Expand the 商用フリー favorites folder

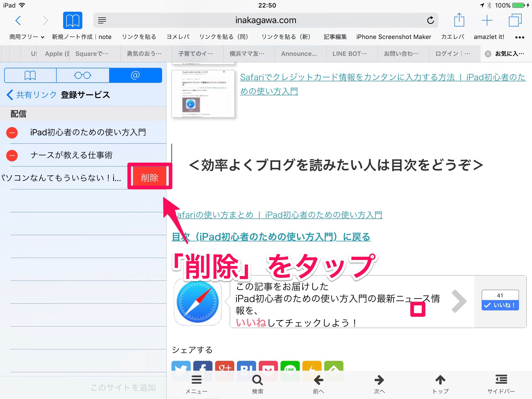tap(27, 37)
